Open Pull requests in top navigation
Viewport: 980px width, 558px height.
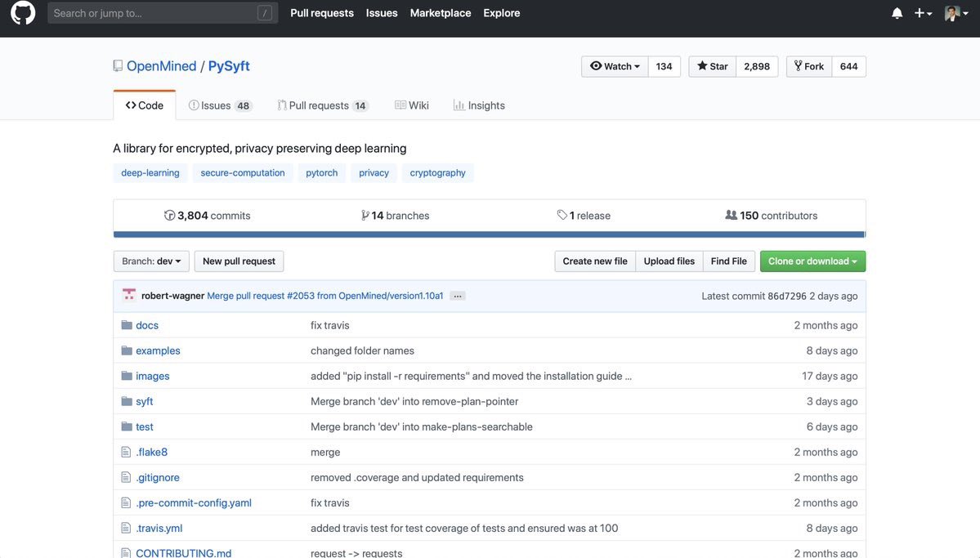pyautogui.click(x=322, y=13)
